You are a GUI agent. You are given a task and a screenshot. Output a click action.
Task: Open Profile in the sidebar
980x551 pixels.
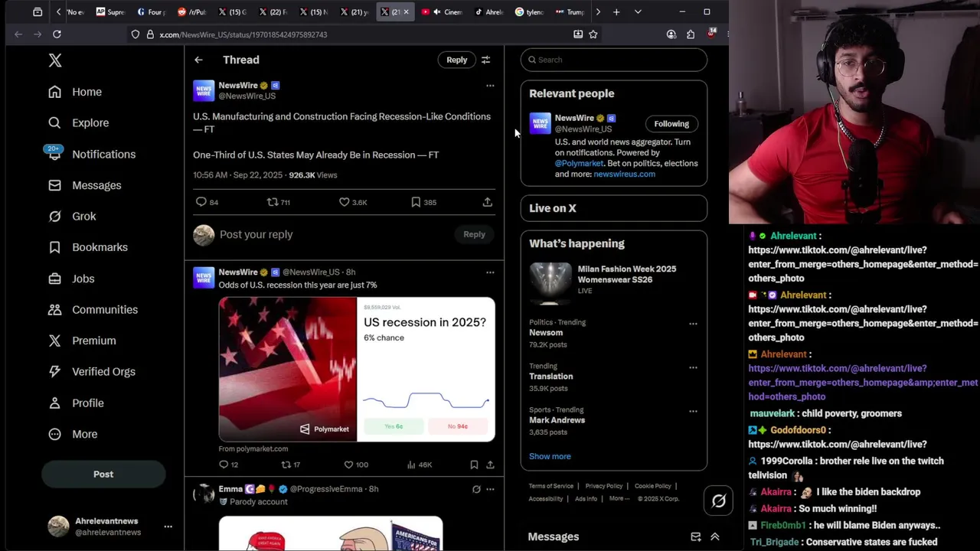point(76,403)
